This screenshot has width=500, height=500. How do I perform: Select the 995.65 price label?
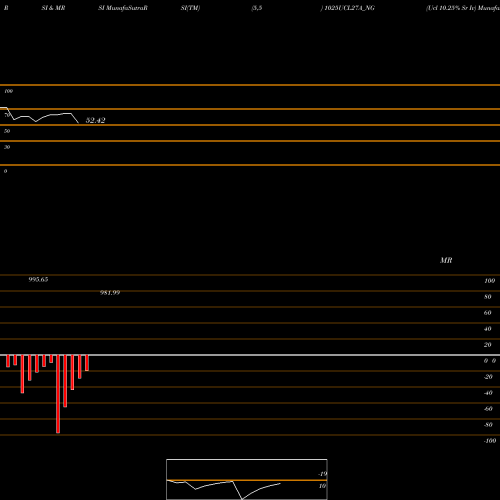(38, 279)
